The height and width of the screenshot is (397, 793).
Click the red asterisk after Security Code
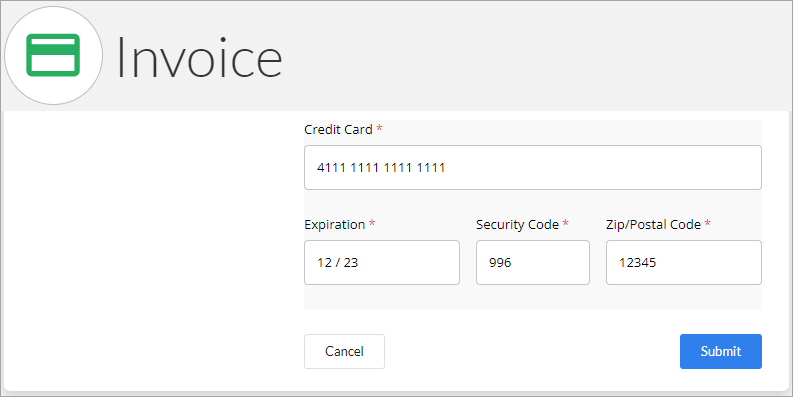(565, 224)
